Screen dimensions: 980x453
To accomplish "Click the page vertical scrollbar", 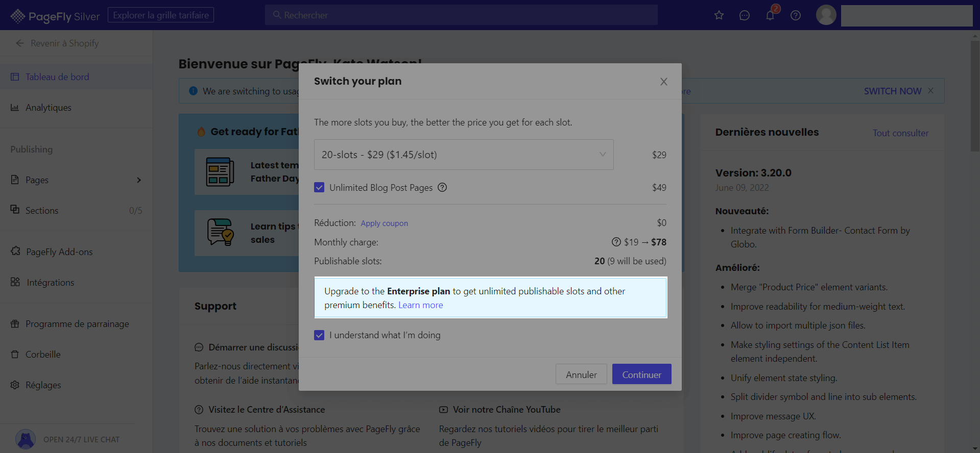I will 975,96.
